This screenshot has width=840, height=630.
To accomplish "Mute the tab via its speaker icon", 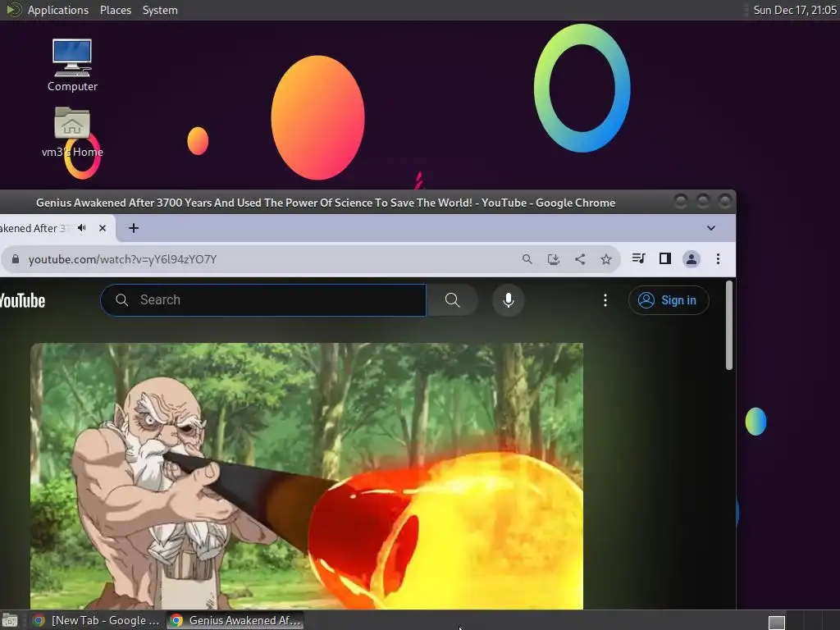I will click(x=81, y=228).
